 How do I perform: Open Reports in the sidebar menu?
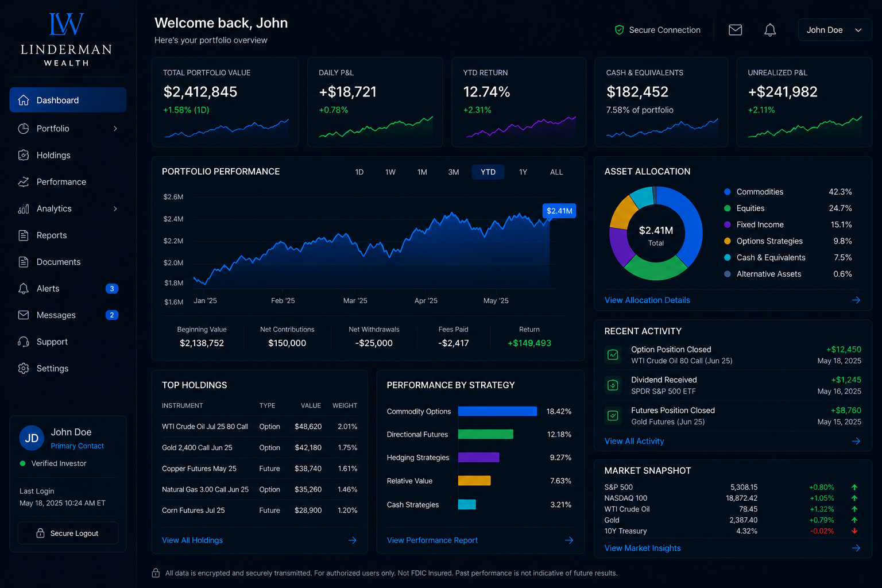point(68,235)
